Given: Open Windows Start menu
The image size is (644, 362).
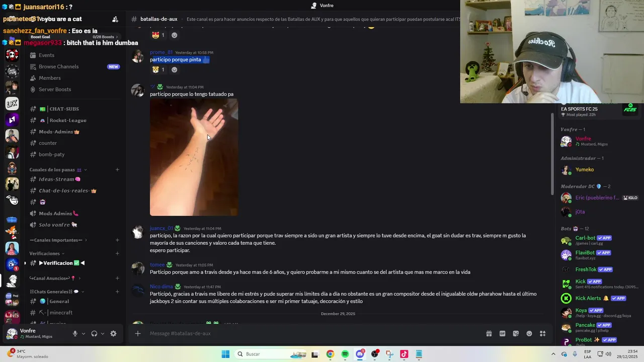Looking at the screenshot, I should pos(225,354).
